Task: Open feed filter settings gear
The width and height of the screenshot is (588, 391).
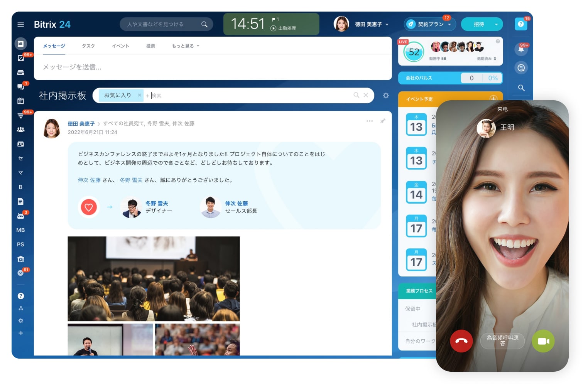Action: [x=386, y=95]
